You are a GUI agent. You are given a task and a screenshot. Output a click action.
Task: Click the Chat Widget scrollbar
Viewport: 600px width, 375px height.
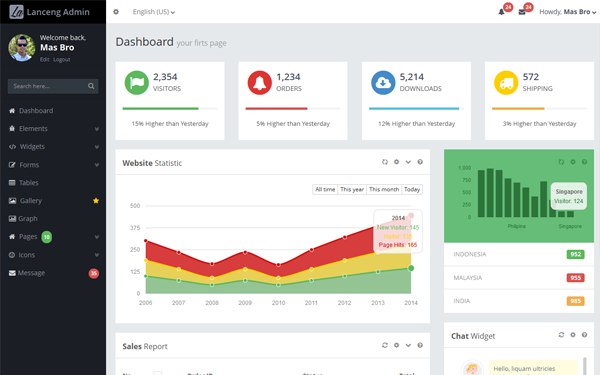point(585,365)
